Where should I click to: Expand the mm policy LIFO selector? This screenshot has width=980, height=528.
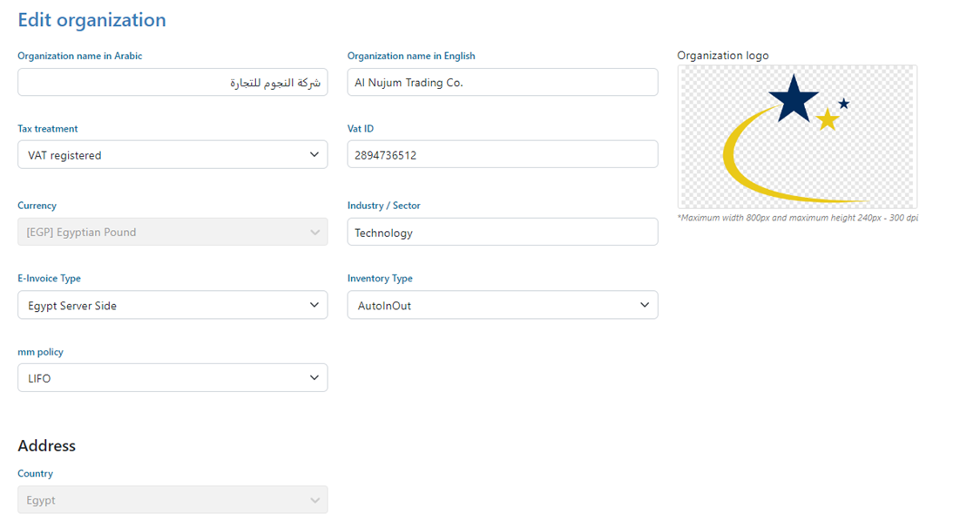point(172,378)
